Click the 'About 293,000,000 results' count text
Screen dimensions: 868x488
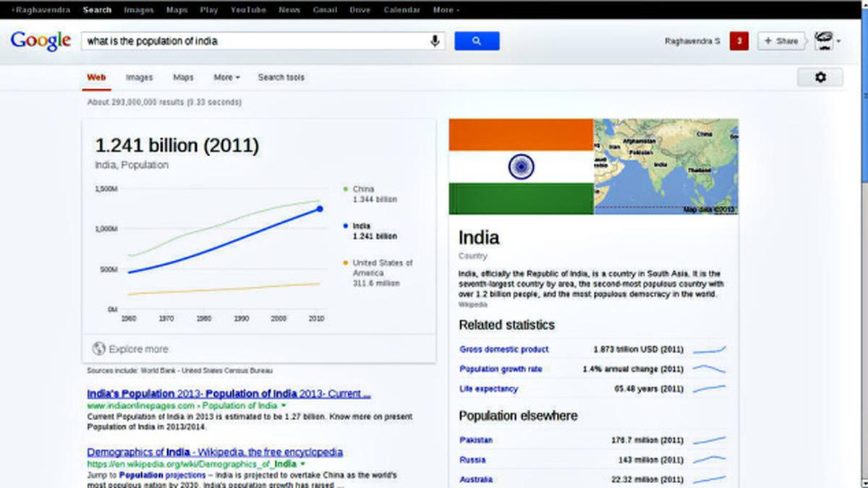click(164, 103)
